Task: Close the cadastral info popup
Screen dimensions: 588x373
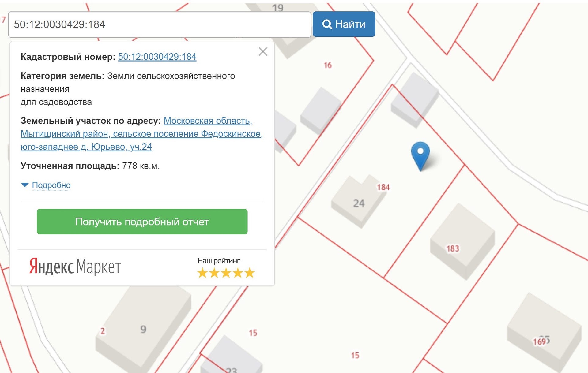Action: point(263,51)
